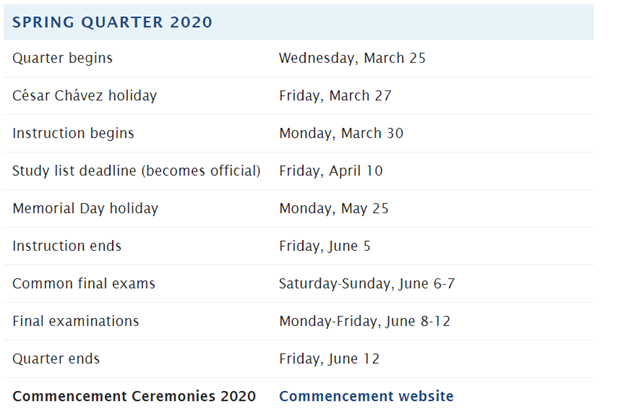The height and width of the screenshot is (412, 618).
Task: Click the Spring Quarter 2020 heading
Action: [x=112, y=21]
